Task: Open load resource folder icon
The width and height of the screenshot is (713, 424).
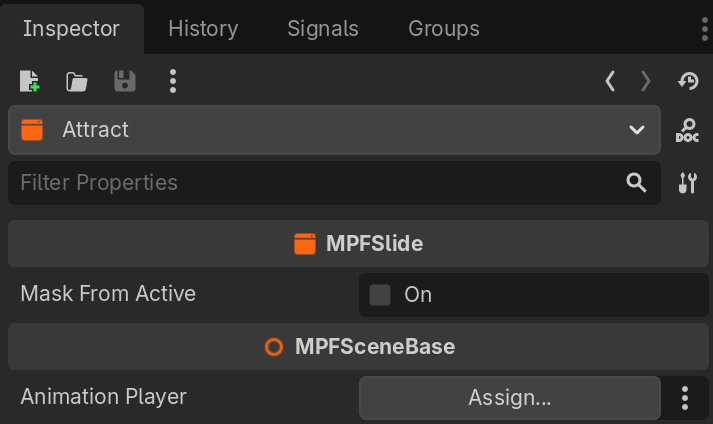Action: (77, 81)
